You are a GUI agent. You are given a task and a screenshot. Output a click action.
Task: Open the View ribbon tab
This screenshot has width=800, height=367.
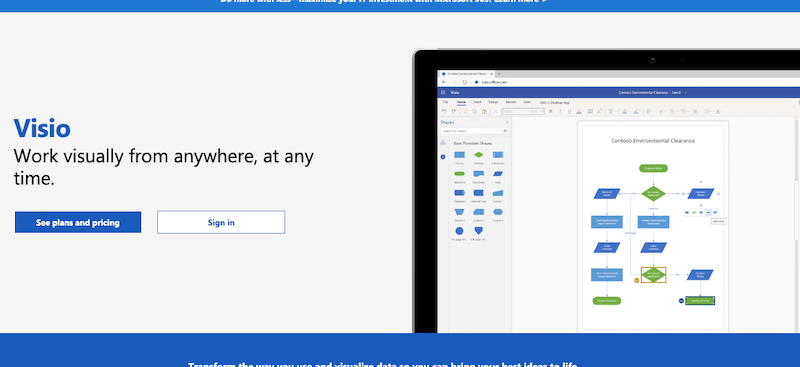click(527, 102)
